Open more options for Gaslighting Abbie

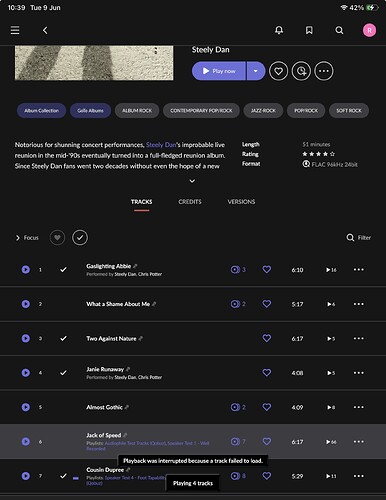point(359,269)
